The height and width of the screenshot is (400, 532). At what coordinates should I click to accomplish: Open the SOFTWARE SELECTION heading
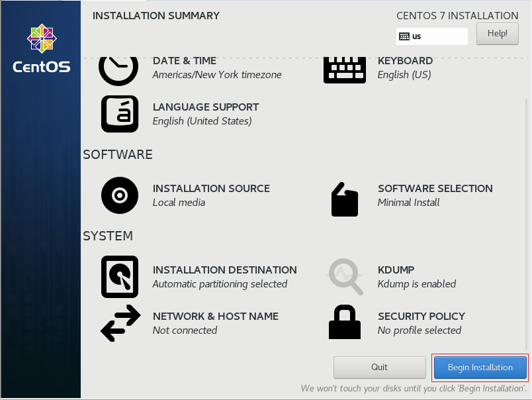[435, 189]
